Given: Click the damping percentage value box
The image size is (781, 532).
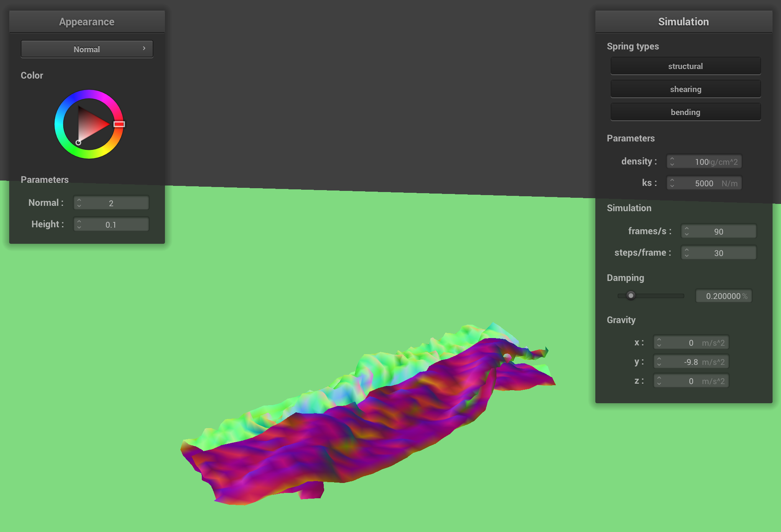Looking at the screenshot, I should [x=724, y=296].
